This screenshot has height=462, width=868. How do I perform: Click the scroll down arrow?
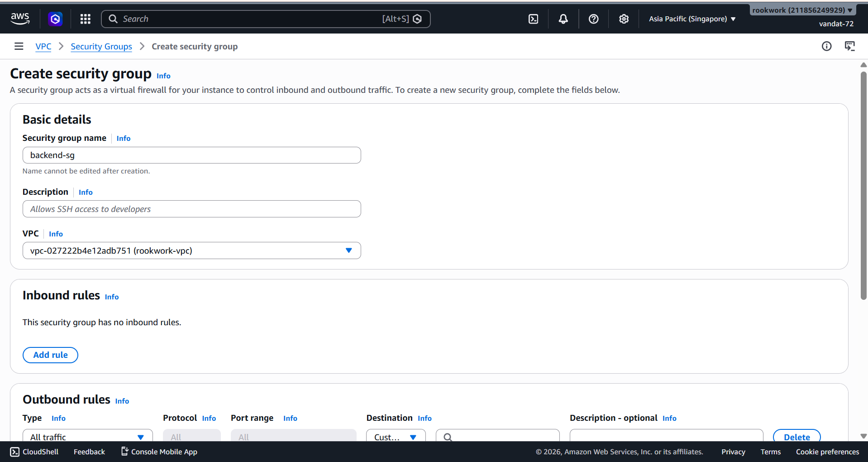[x=863, y=436]
